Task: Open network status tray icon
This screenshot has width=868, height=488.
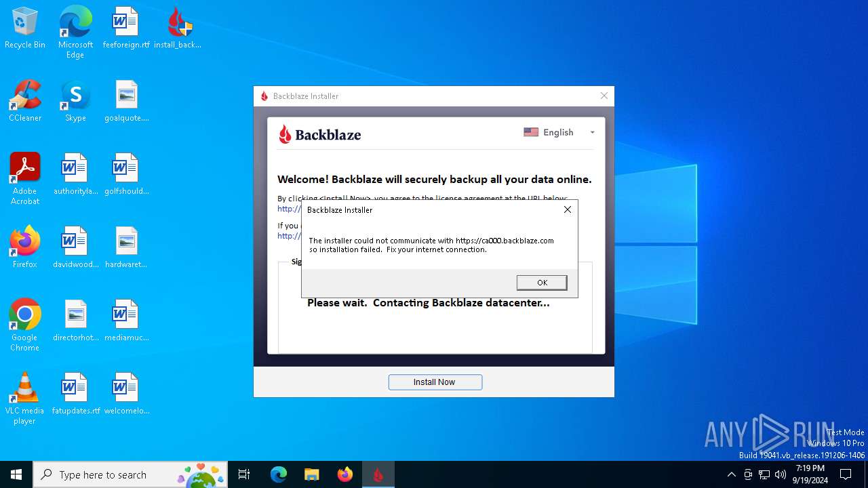Action: point(764,474)
